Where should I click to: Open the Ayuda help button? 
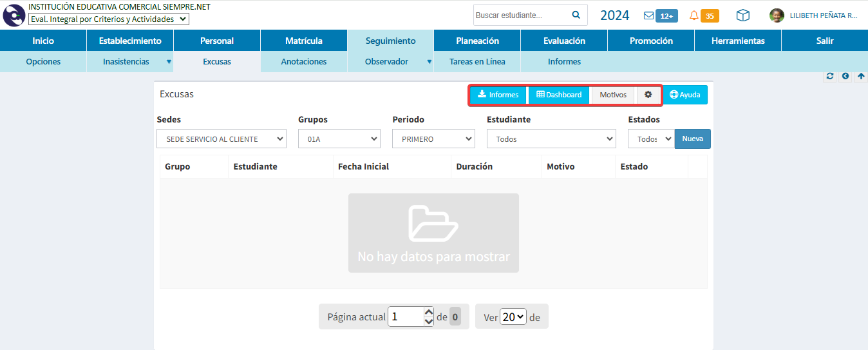pyautogui.click(x=685, y=95)
